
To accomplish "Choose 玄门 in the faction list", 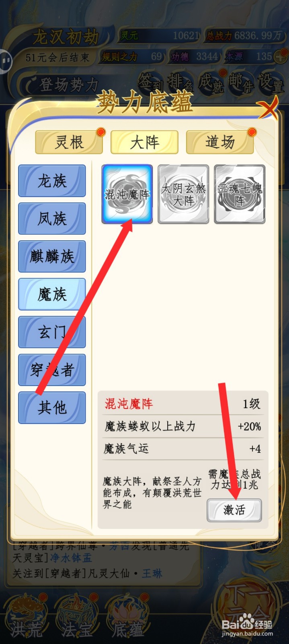I will point(52,332).
